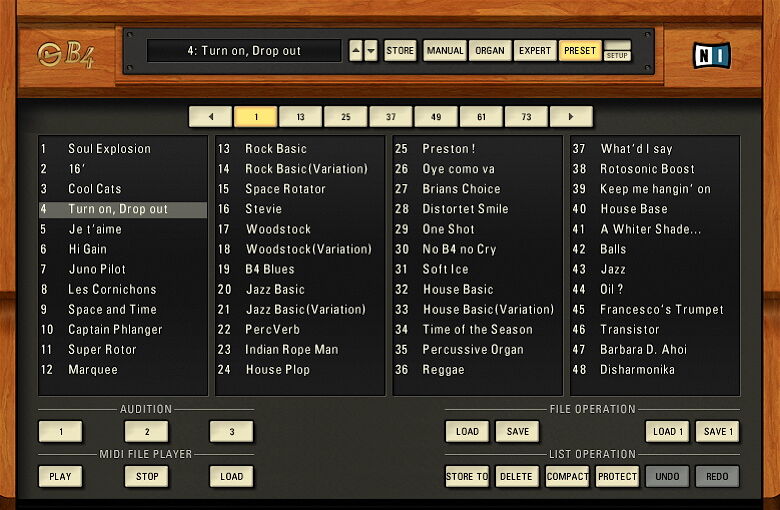
Task: Select preset 13 Rock Basic
Action: point(300,149)
